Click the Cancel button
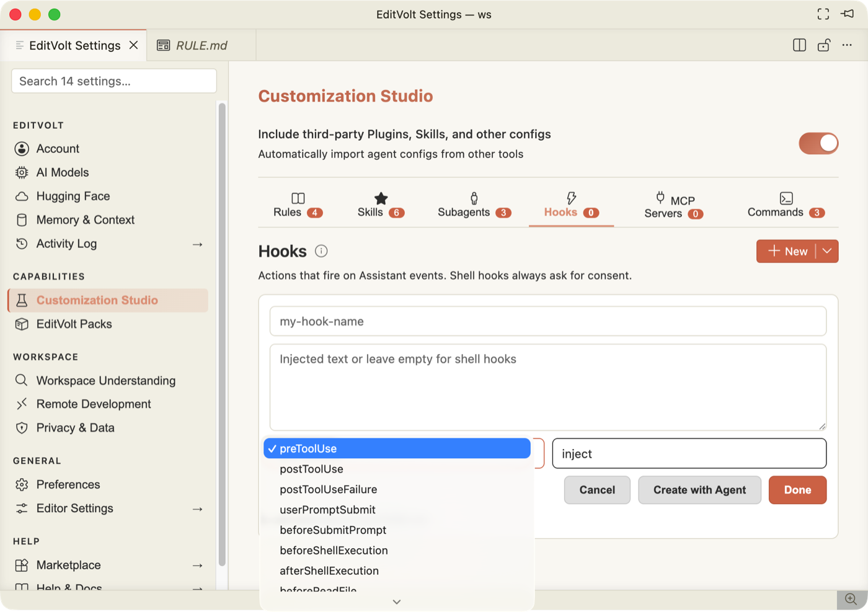 click(x=597, y=490)
